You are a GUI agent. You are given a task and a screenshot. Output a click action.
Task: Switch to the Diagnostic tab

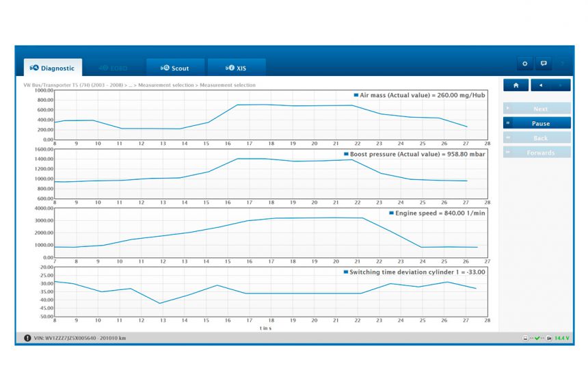53,68
